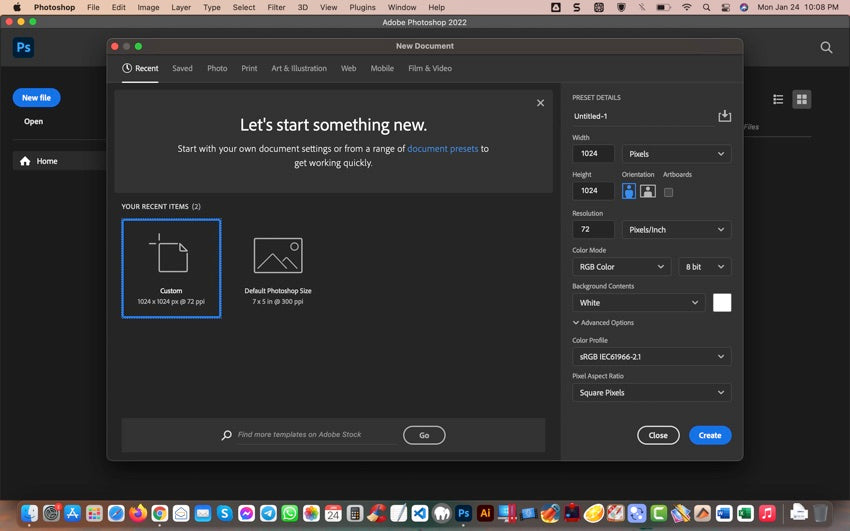850x531 pixels.
Task: Click the Resolution input field
Action: [x=593, y=230]
